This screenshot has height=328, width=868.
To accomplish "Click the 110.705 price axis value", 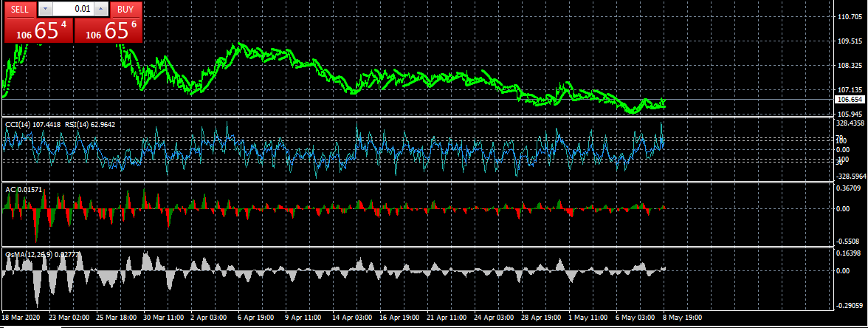I will [x=850, y=17].
